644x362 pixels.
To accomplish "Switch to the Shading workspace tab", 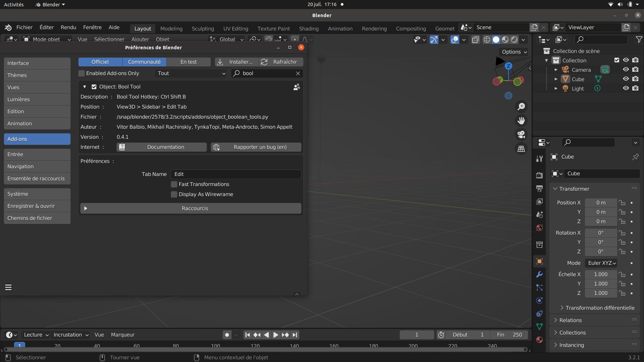I will (x=309, y=29).
